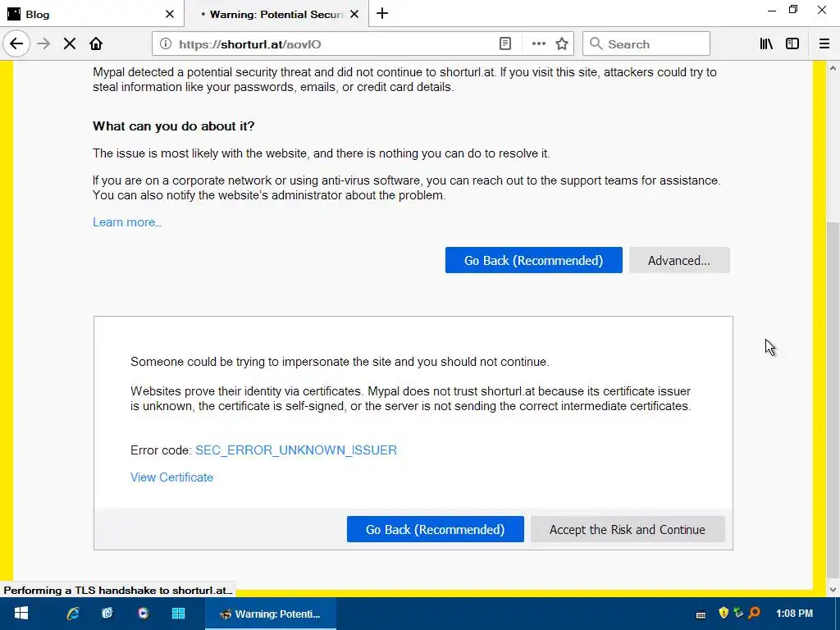840x630 pixels.
Task: Switch to the Blog tab
Action: coord(92,15)
